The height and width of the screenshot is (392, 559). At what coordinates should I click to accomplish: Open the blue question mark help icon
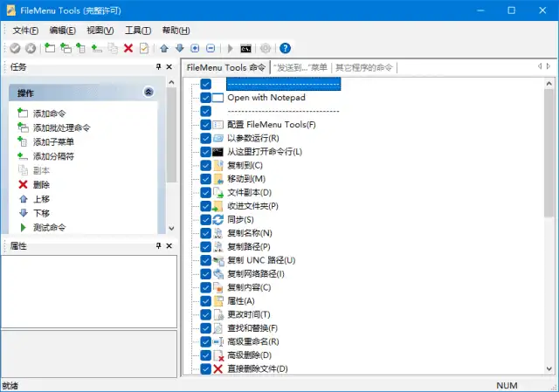tap(285, 48)
